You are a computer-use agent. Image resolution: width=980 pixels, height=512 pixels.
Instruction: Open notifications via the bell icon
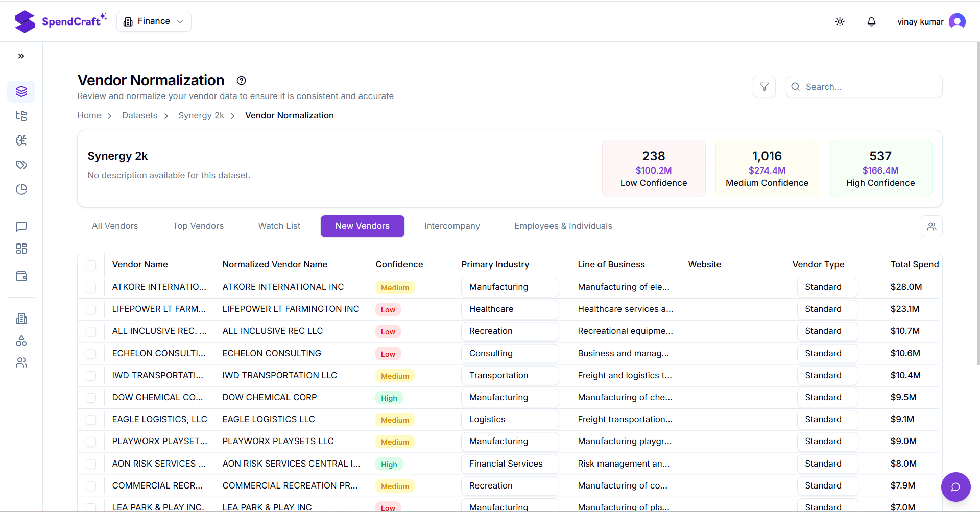click(871, 21)
